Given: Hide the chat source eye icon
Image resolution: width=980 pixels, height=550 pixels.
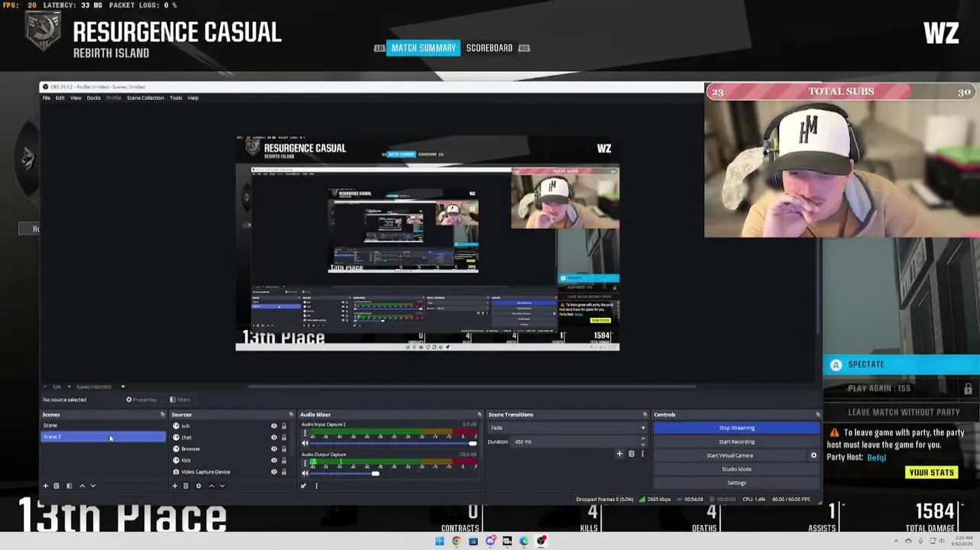Looking at the screenshot, I should pos(273,438).
